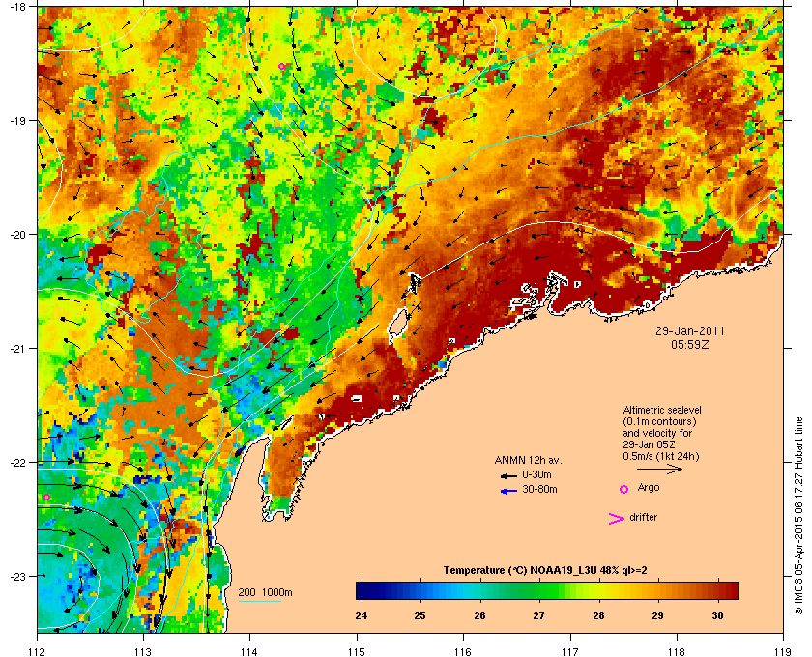Click the black 0-30m arrow legend symbol

508,475
